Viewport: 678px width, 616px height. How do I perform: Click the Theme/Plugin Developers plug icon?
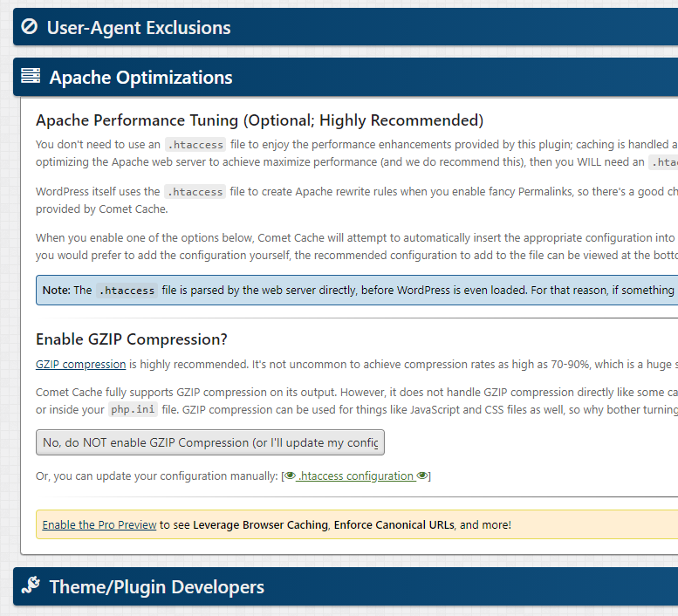[31, 585]
